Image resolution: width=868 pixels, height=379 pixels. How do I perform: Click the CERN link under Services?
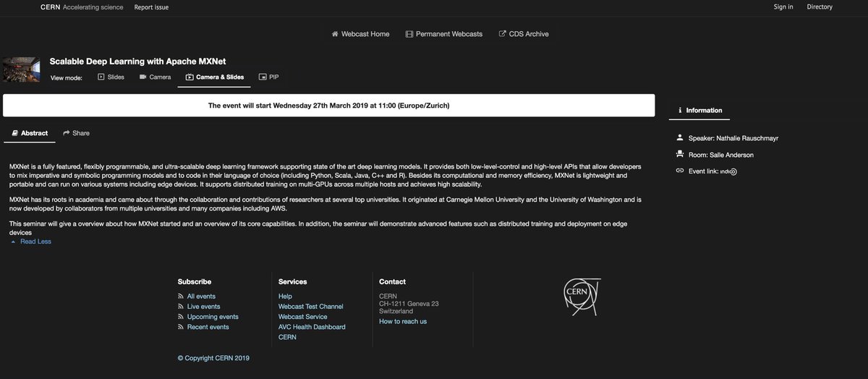click(287, 337)
